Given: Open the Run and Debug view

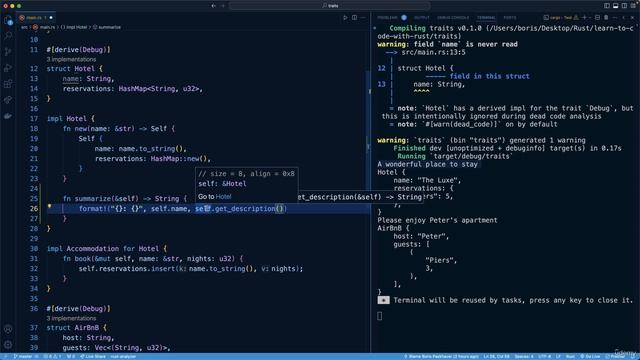Looking at the screenshot, I should tap(8, 68).
